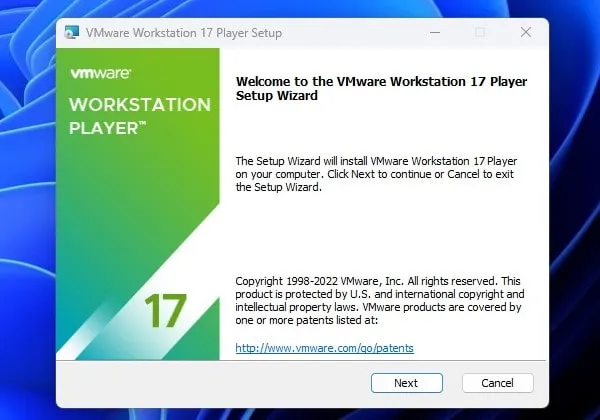
Task: Click the greyed-out maximize button
Action: click(x=480, y=33)
